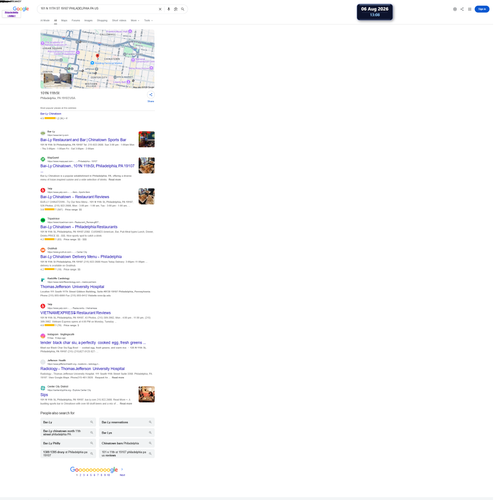This screenshot has height=500, width=496.
Task: Go to results page 2
Action: (x=80, y=475)
